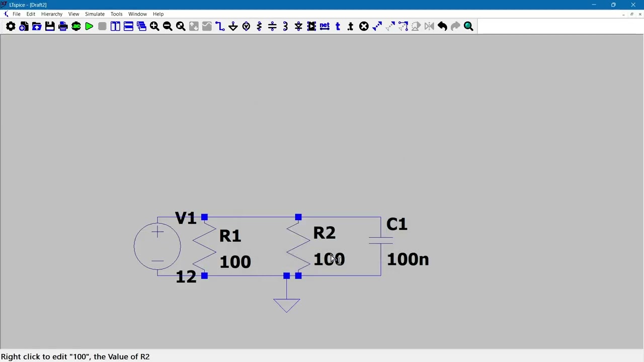Click the C1 capacitor label
This screenshot has width=644, height=362.
tap(397, 224)
